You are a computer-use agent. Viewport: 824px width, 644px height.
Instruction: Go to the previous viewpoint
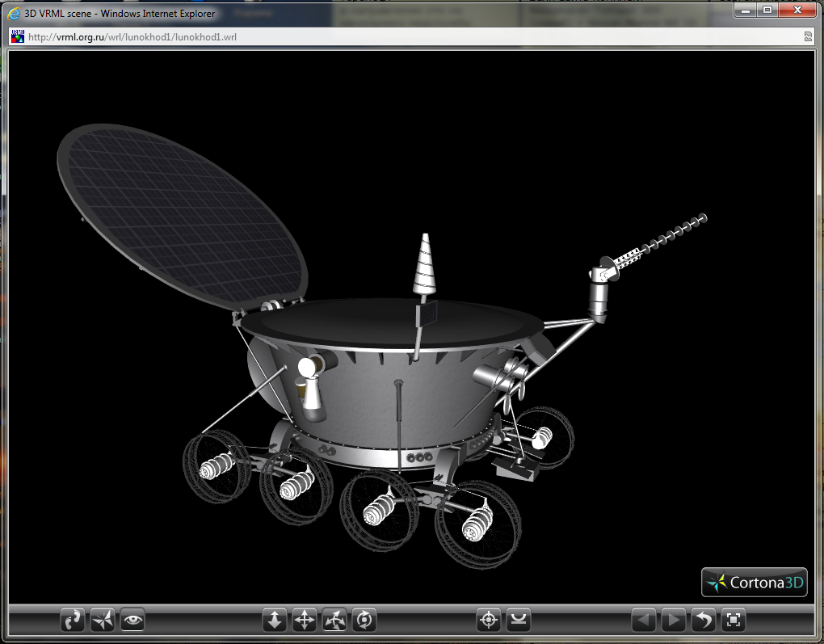[x=643, y=620]
